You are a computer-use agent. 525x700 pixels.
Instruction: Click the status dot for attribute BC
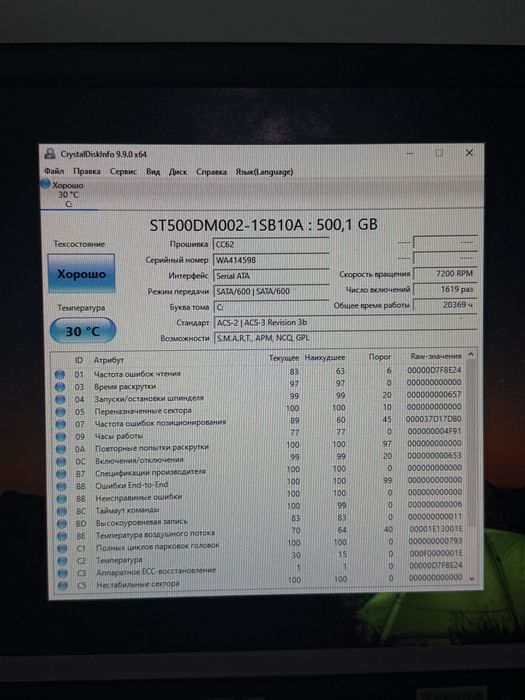pyautogui.click(x=62, y=511)
